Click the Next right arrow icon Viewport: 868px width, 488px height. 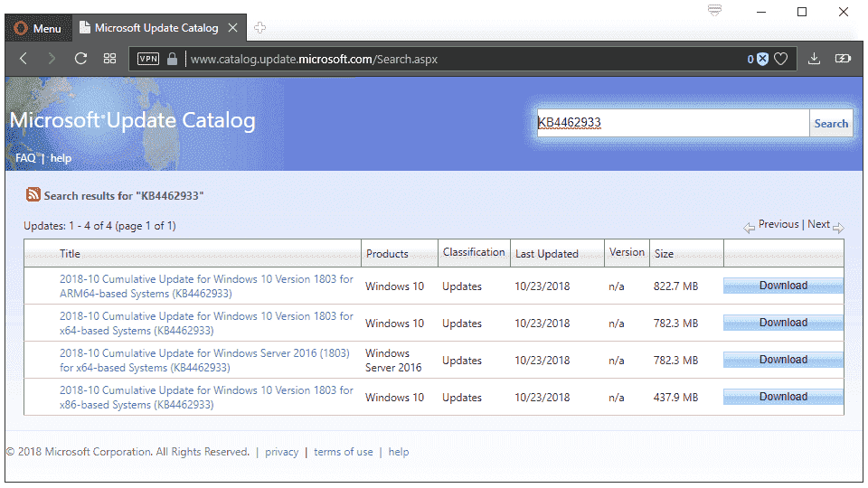click(838, 228)
